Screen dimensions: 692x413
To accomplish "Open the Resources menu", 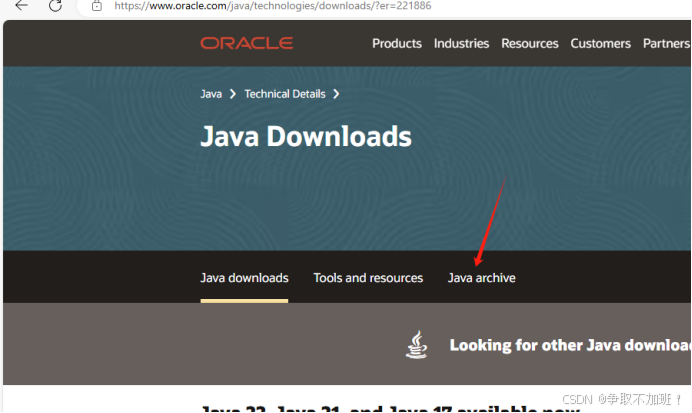I will pyautogui.click(x=530, y=43).
